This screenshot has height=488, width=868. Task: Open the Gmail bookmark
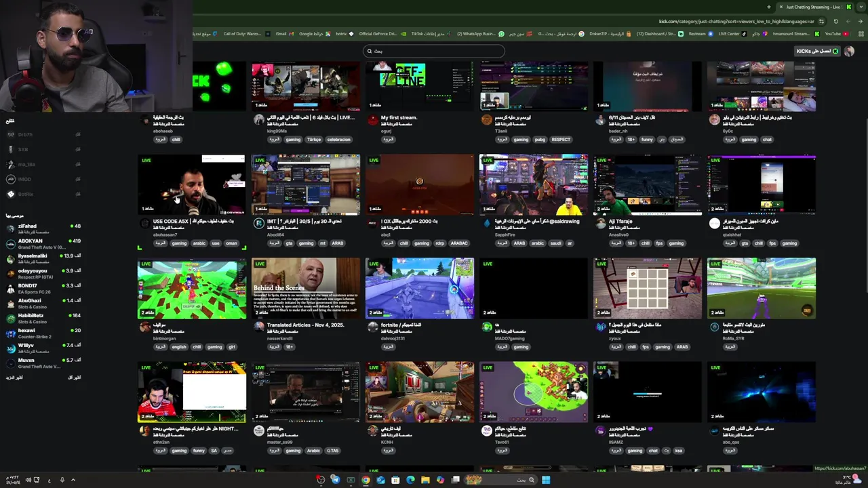(285, 34)
